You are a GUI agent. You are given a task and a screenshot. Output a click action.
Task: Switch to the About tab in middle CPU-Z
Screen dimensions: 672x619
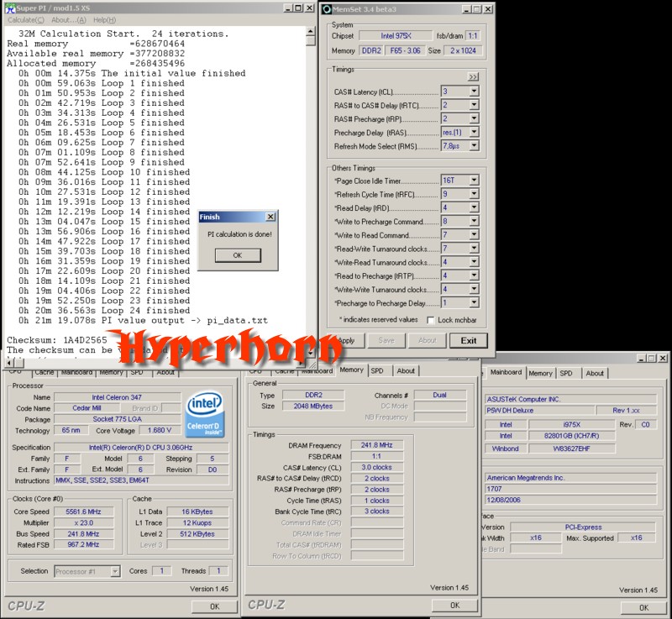[406, 371]
